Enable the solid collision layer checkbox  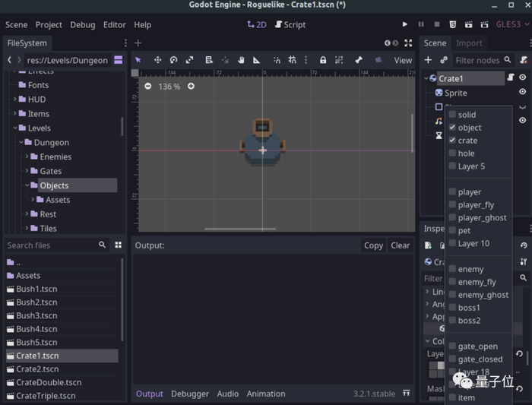[453, 115]
